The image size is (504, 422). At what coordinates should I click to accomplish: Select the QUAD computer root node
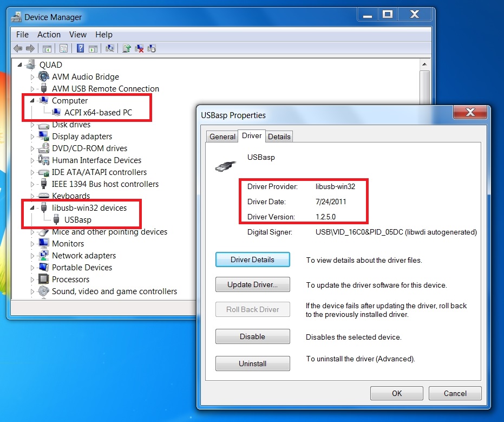pyautogui.click(x=50, y=65)
